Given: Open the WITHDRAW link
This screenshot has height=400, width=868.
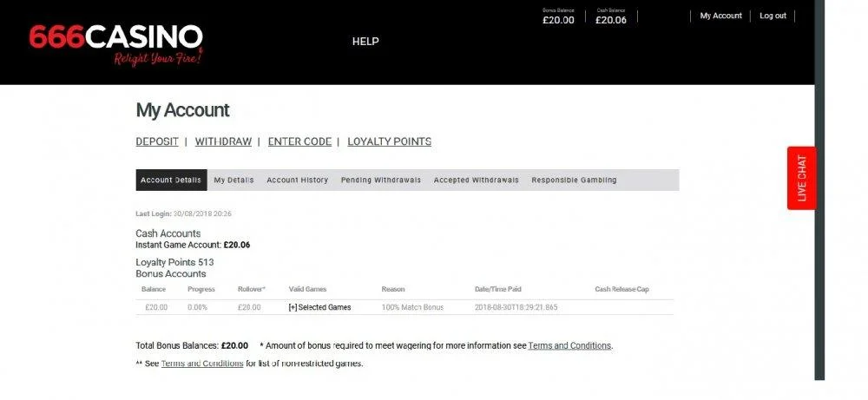Looking at the screenshot, I should tap(223, 141).
